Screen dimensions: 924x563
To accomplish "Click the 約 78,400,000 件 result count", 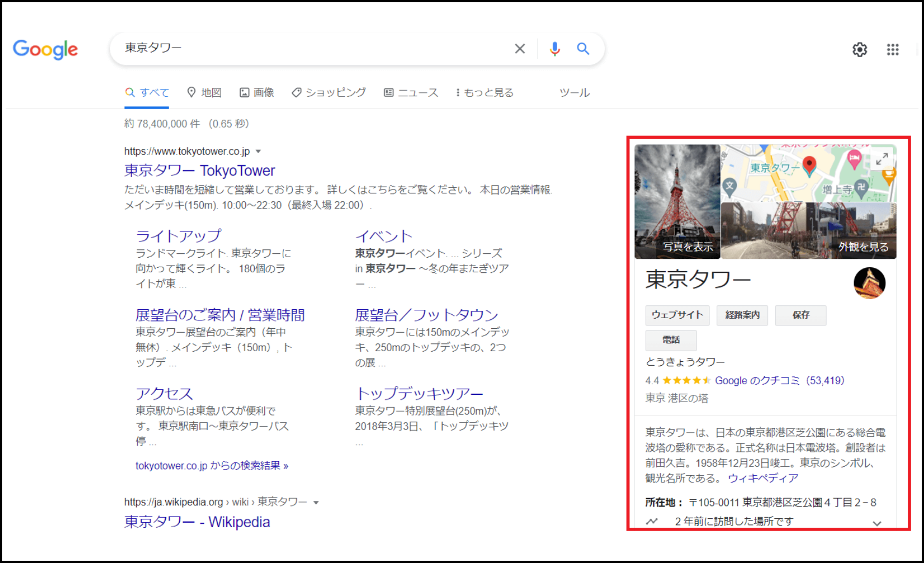I will tap(162, 124).
